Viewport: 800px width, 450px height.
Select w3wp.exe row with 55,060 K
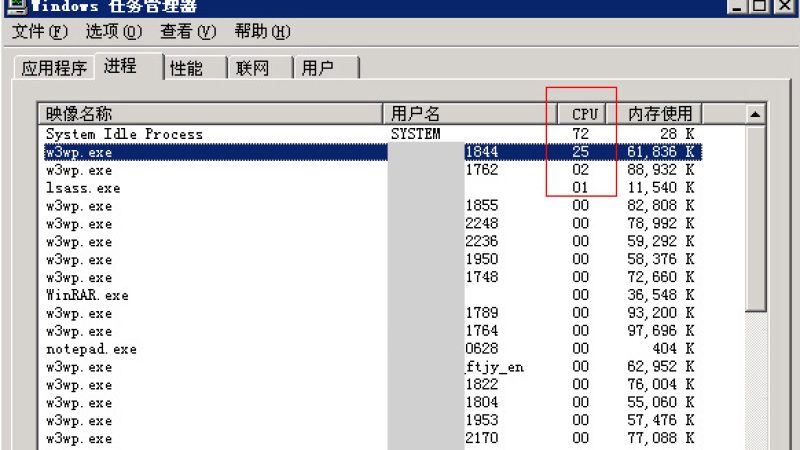(371, 403)
